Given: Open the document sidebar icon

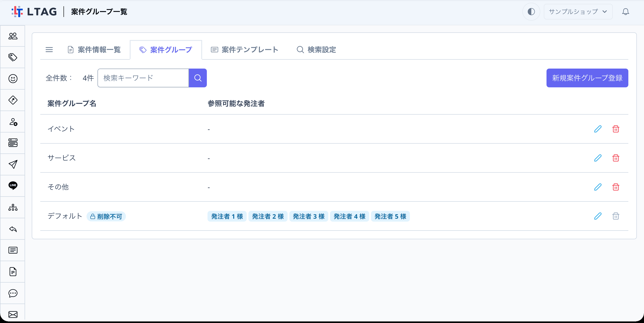Looking at the screenshot, I should (13, 272).
